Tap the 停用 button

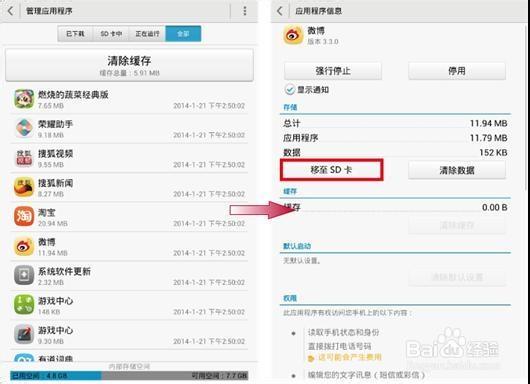click(457, 71)
